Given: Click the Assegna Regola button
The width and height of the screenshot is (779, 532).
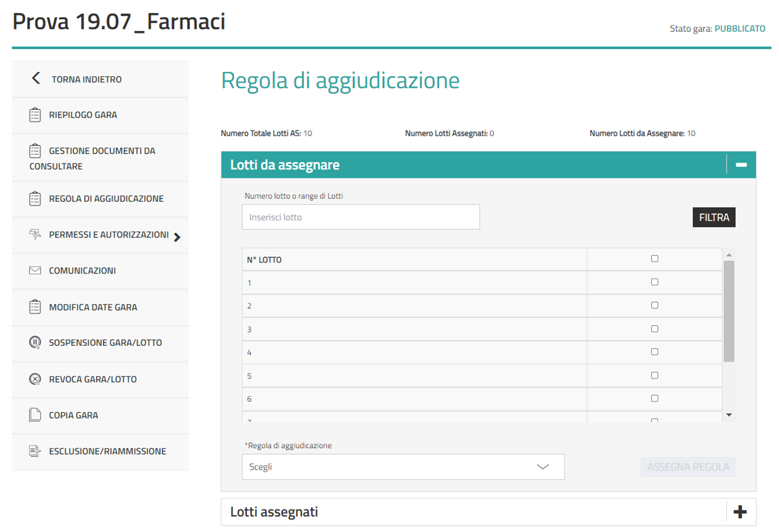Looking at the screenshot, I should coord(688,467).
